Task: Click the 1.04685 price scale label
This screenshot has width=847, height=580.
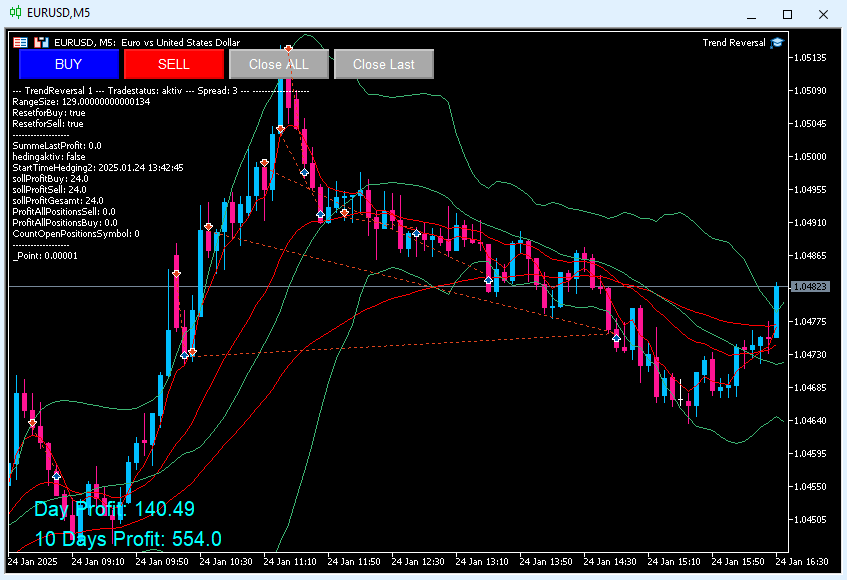Action: tap(810, 387)
